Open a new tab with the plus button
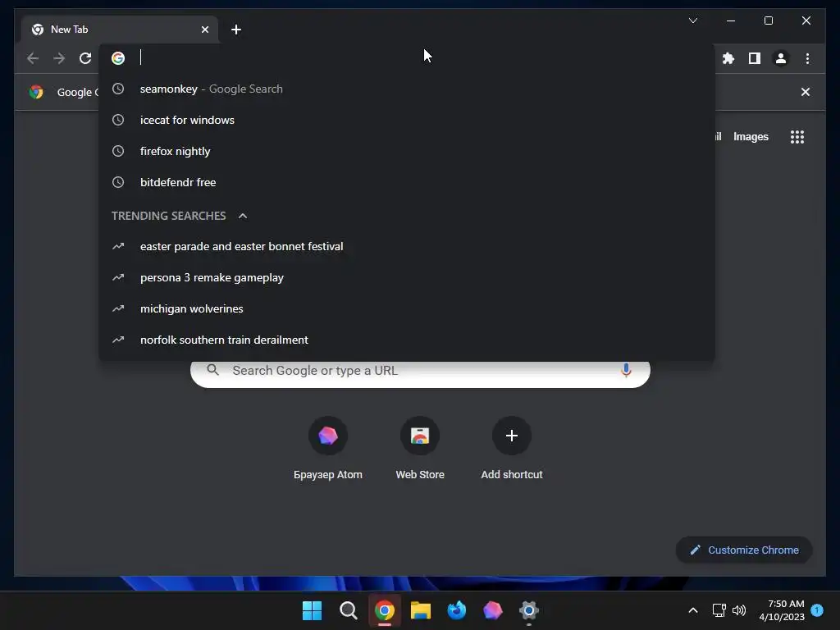The image size is (840, 630). point(235,30)
